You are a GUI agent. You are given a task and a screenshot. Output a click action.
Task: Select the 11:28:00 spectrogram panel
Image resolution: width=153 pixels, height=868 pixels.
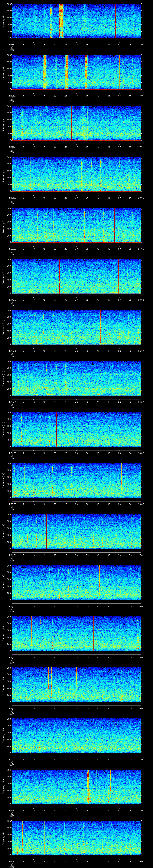click(x=76, y=633)
